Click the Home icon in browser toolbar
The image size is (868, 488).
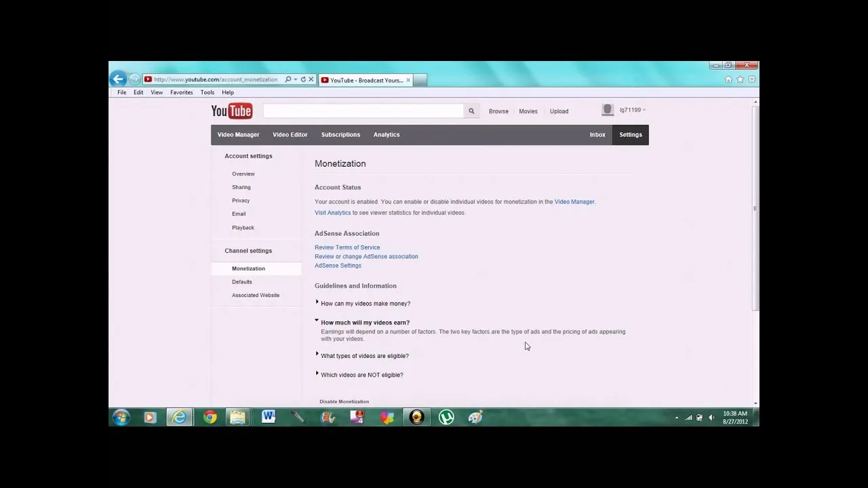click(728, 79)
